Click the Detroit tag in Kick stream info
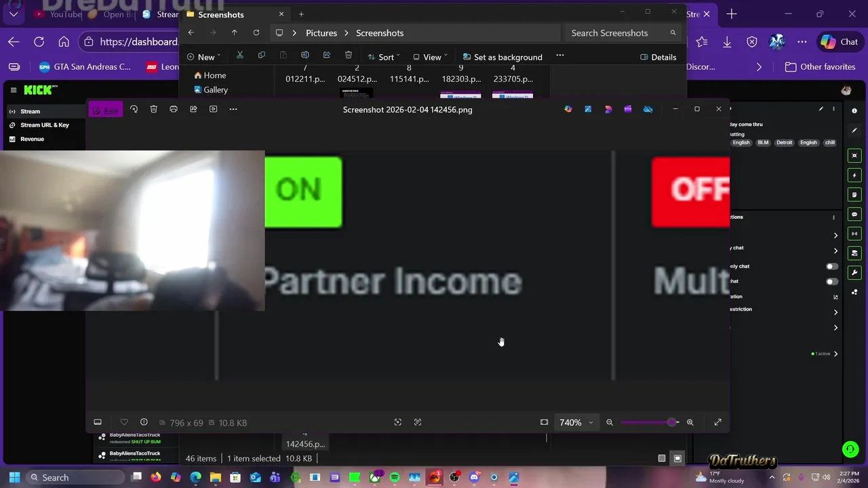Viewport: 868px width, 488px height. point(785,142)
